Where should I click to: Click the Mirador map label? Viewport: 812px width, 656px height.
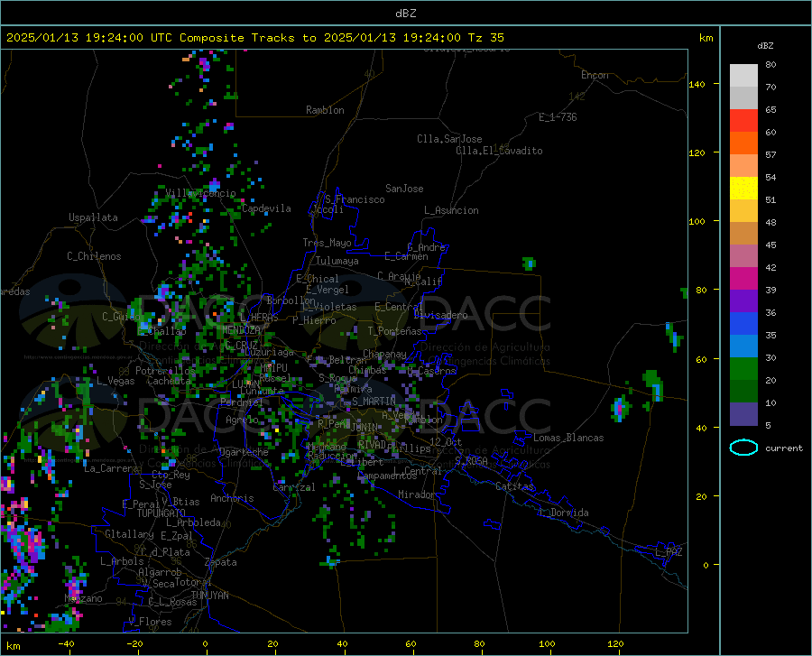[416, 494]
